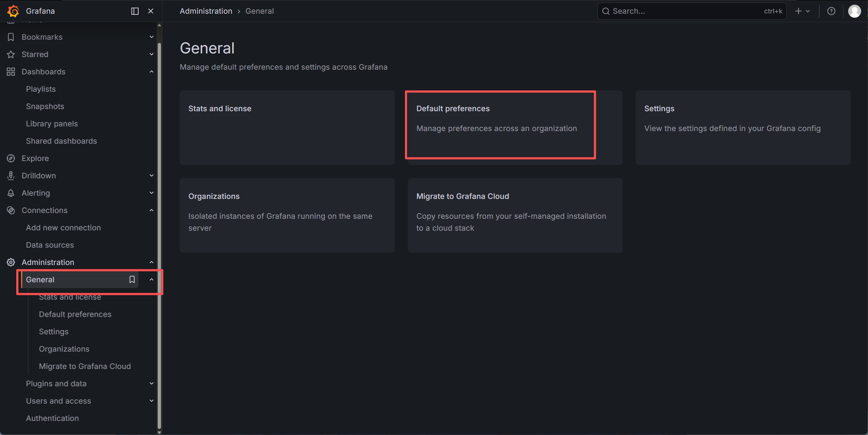
Task: Open the plus New menu icon
Action: [798, 11]
